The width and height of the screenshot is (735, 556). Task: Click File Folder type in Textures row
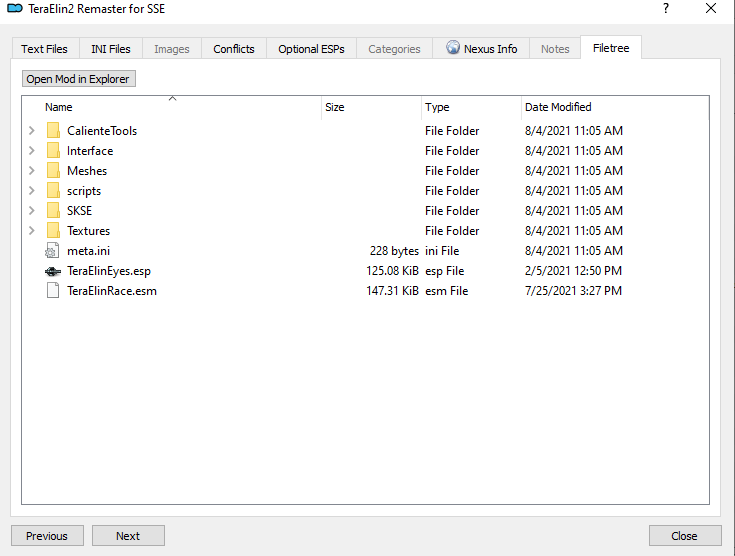(452, 231)
